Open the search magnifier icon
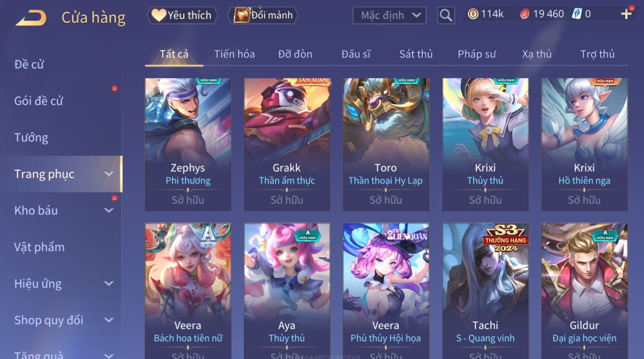This screenshot has height=359, width=644. tap(446, 15)
